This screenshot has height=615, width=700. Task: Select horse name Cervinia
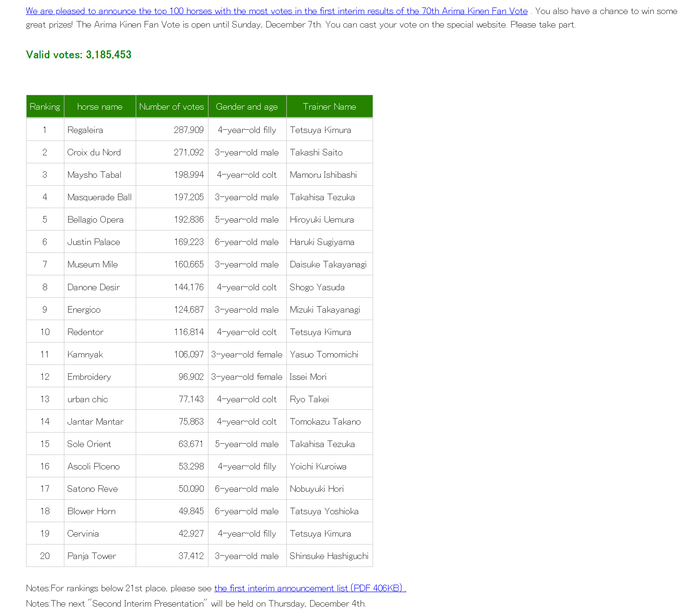pos(83,533)
